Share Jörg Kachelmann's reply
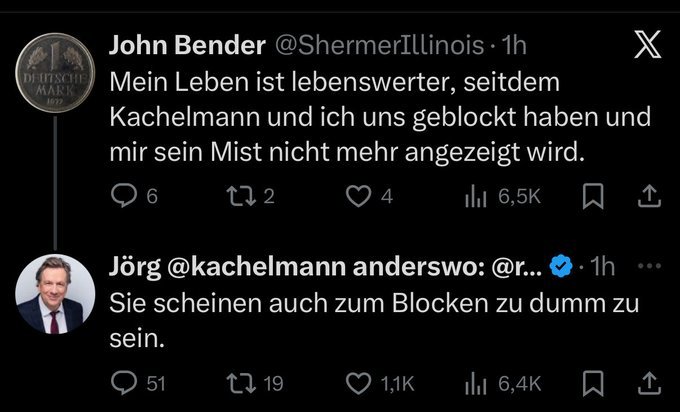Viewport: 680px width, 412px height. (647, 382)
